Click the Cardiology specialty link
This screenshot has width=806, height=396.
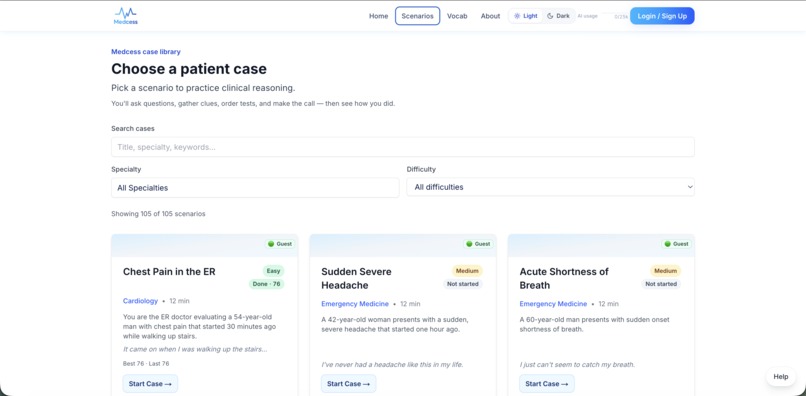(140, 301)
